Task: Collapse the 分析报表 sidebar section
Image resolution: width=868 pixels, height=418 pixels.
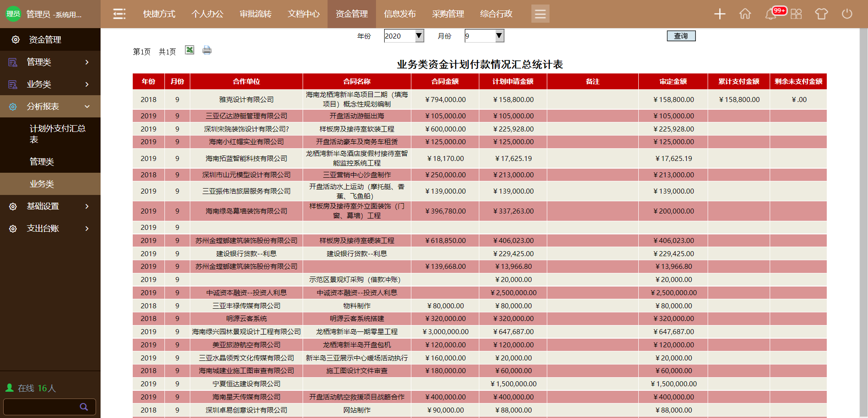Action: click(x=50, y=107)
